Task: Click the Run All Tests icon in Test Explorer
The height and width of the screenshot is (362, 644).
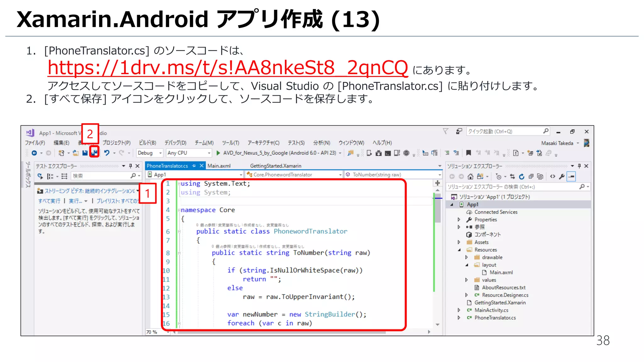Action: tap(40, 176)
